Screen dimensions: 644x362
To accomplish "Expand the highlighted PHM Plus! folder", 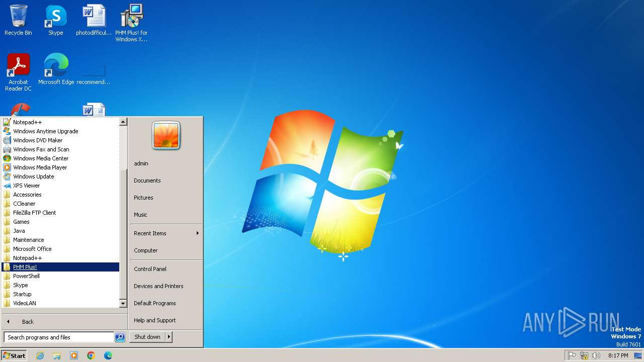I will coord(60,267).
